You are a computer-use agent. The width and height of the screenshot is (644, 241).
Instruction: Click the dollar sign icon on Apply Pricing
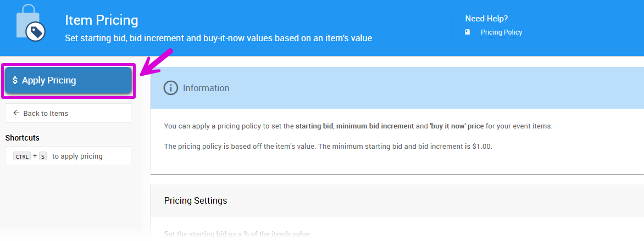pyautogui.click(x=15, y=80)
